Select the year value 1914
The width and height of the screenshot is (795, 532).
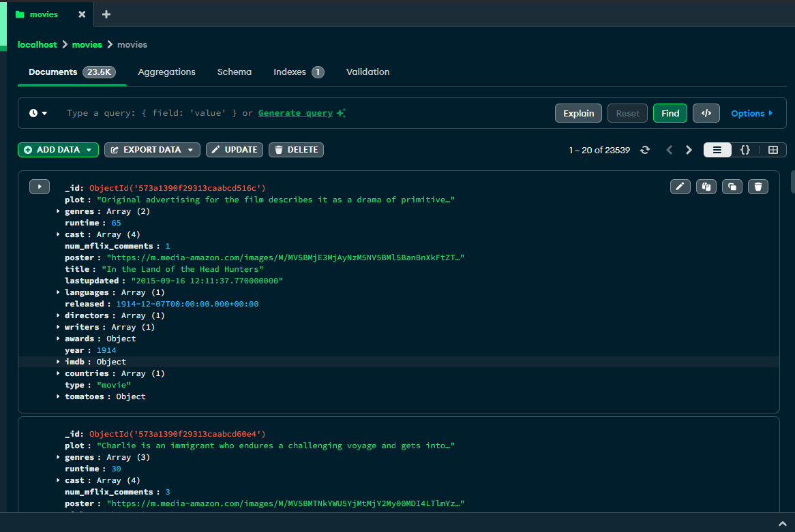click(106, 350)
